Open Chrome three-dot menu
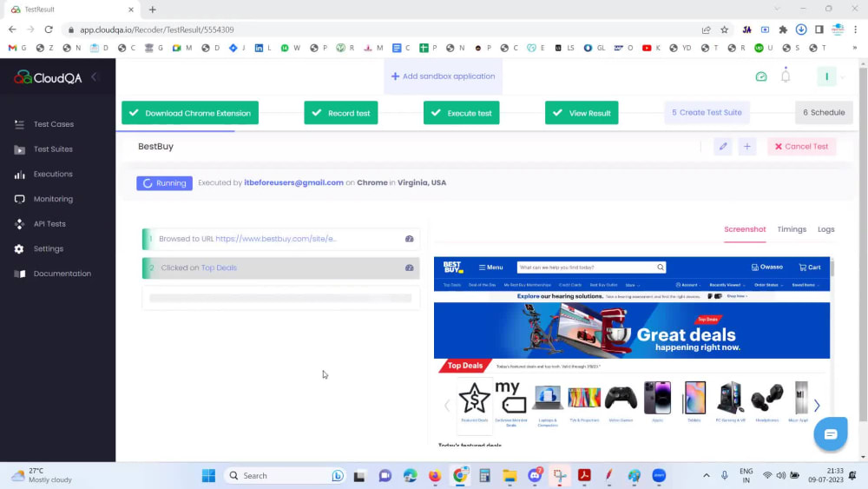The width and height of the screenshot is (868, 489). (x=856, y=30)
